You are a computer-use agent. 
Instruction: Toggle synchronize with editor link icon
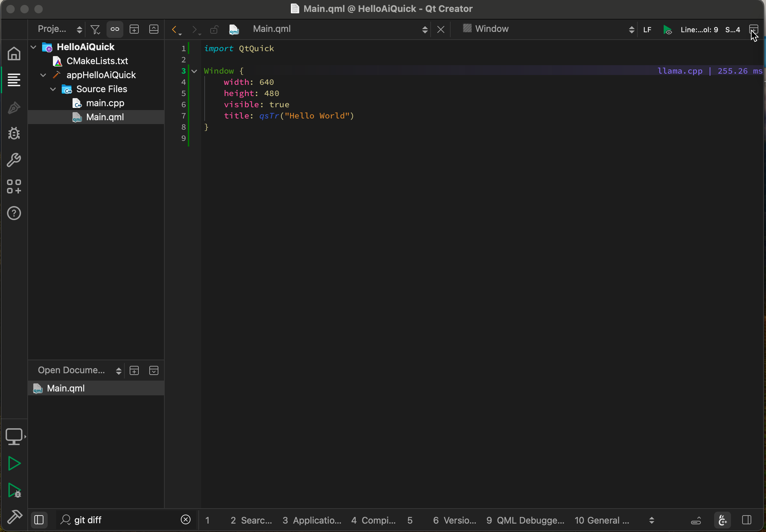[x=115, y=29]
